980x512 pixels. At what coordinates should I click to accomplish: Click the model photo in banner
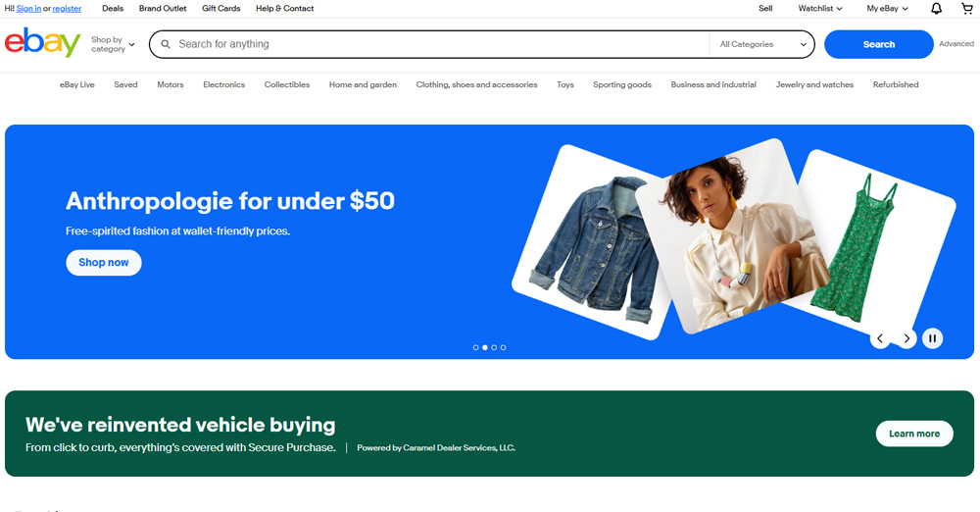coord(731,234)
